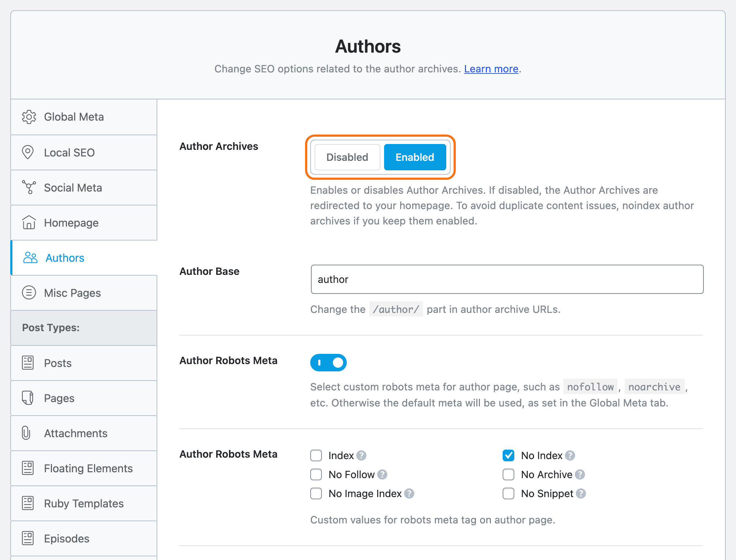This screenshot has height=560, width=736.
Task: Uncheck the No Index checkbox
Action: (x=508, y=455)
